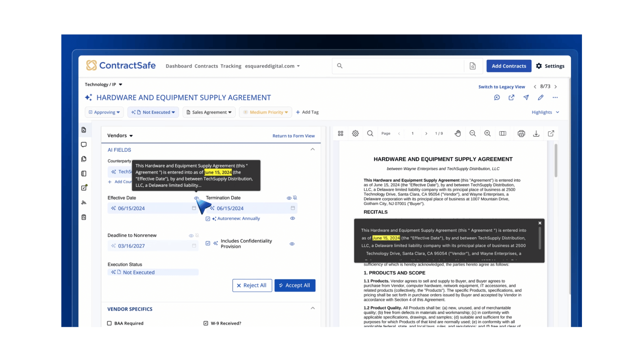Open the Technology / IP folder dropdown
644x362 pixels.
(x=103, y=84)
